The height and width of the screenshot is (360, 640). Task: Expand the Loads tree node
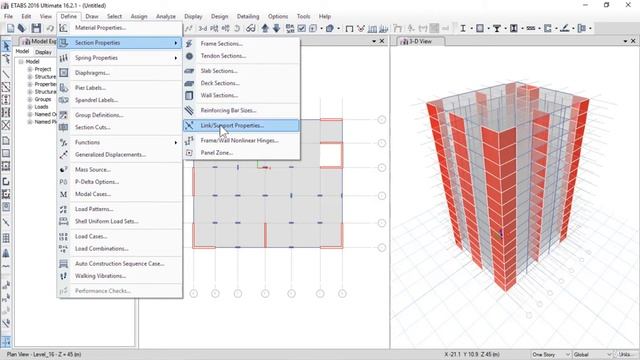pos(30,107)
